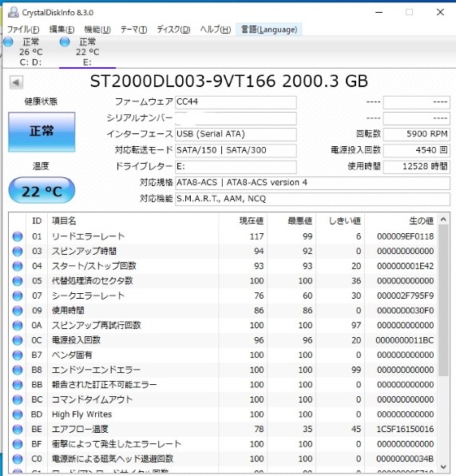This screenshot has height=476, width=456.
Task: Click the 22 °C temperature button
Action: tap(42, 191)
